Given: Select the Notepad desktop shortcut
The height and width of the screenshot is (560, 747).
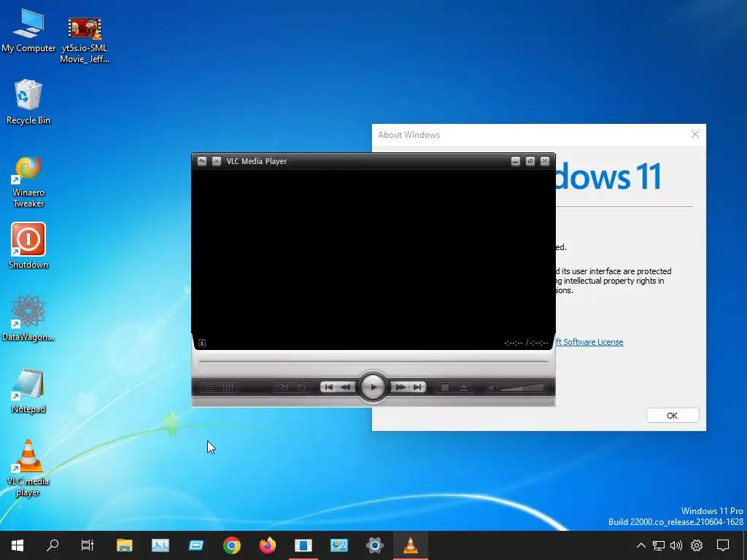Looking at the screenshot, I should tap(28, 391).
